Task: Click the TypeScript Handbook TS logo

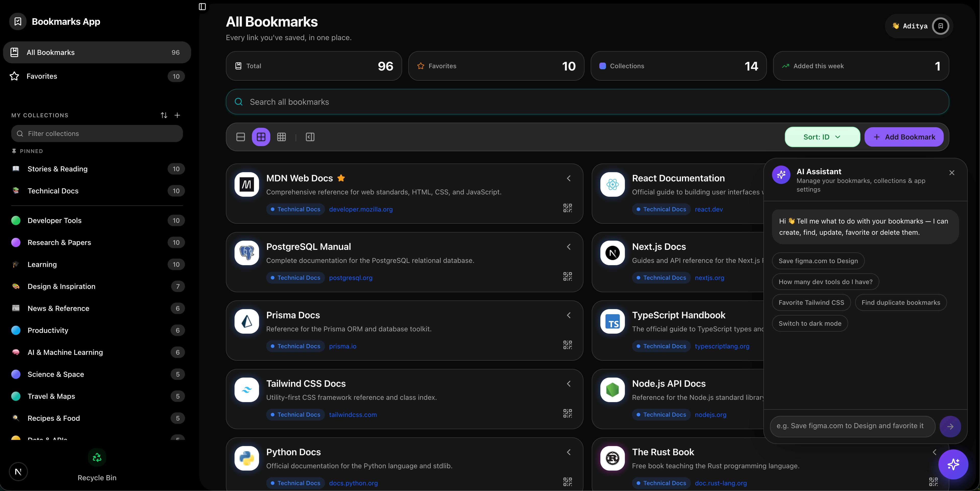Action: [x=613, y=321]
